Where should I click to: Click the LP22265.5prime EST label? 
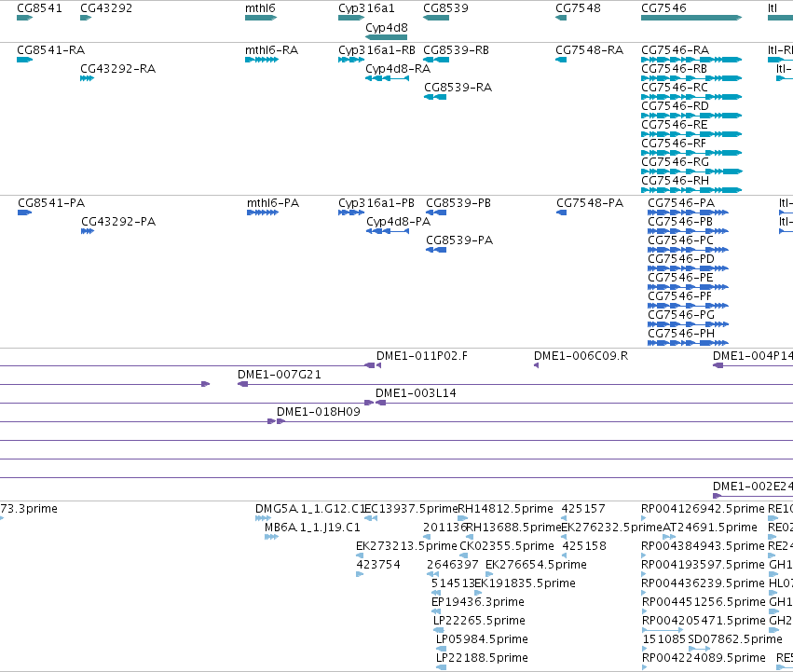point(480,621)
